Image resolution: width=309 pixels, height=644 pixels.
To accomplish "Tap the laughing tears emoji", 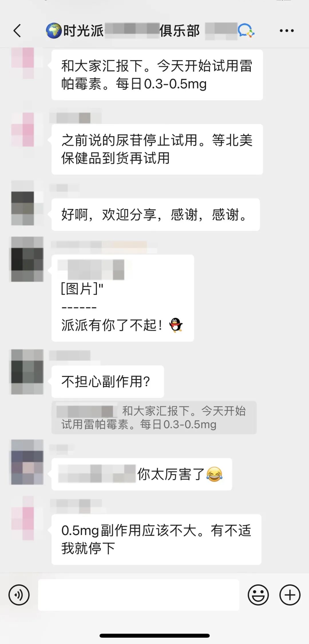I will point(214,474).
